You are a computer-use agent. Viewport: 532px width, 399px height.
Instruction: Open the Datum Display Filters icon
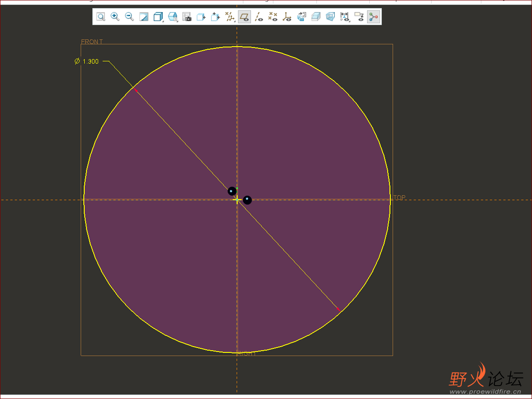230,17
